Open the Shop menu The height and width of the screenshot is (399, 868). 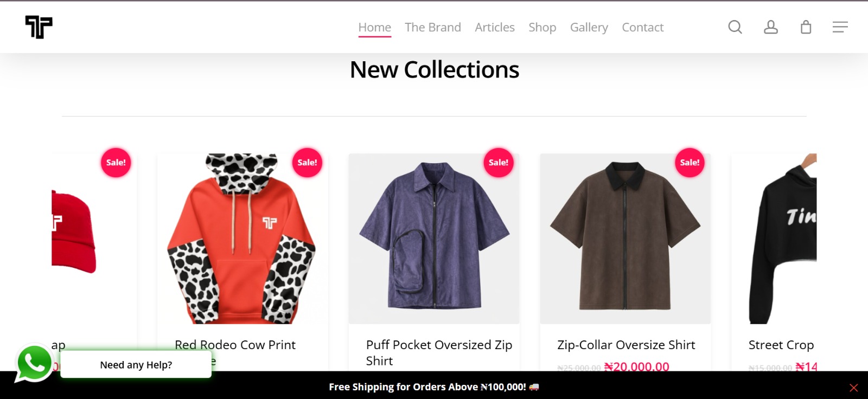point(542,27)
